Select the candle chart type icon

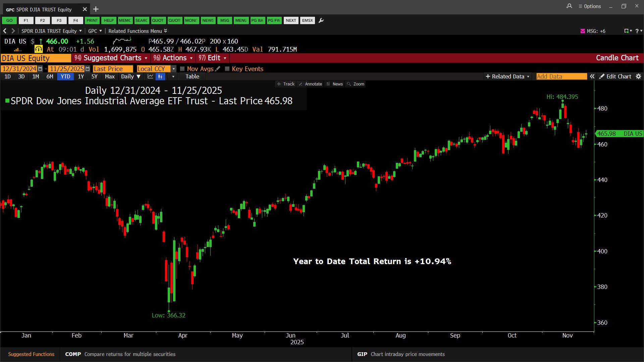point(160,76)
